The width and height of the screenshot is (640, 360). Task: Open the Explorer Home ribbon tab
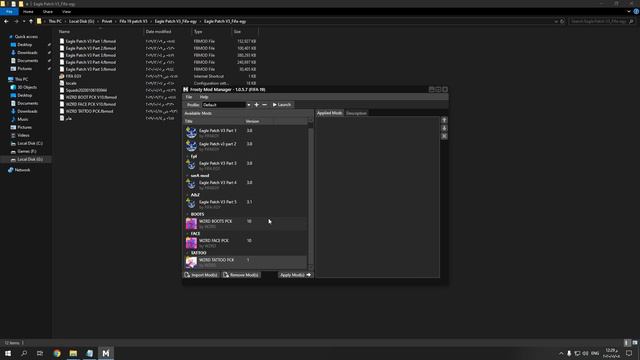[28, 12]
